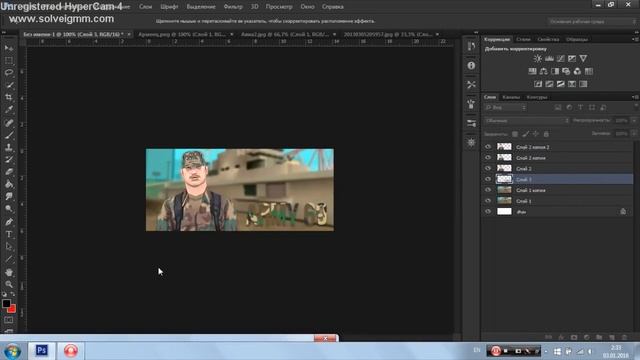Select the Healing Brush tool
This screenshot has width=640, height=360.
tap(9, 122)
